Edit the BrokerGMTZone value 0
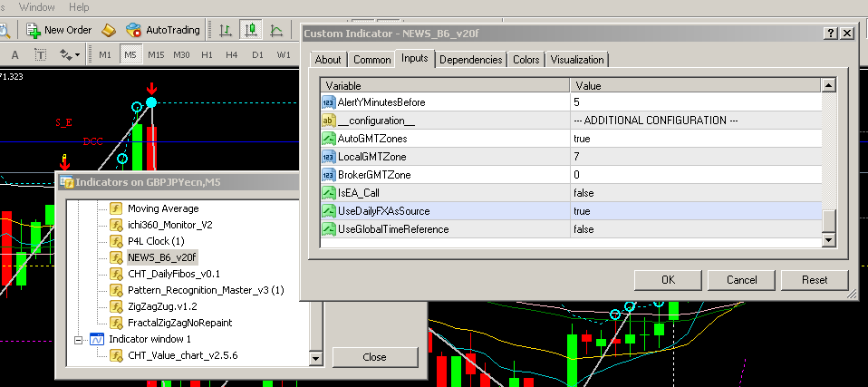 coord(695,175)
